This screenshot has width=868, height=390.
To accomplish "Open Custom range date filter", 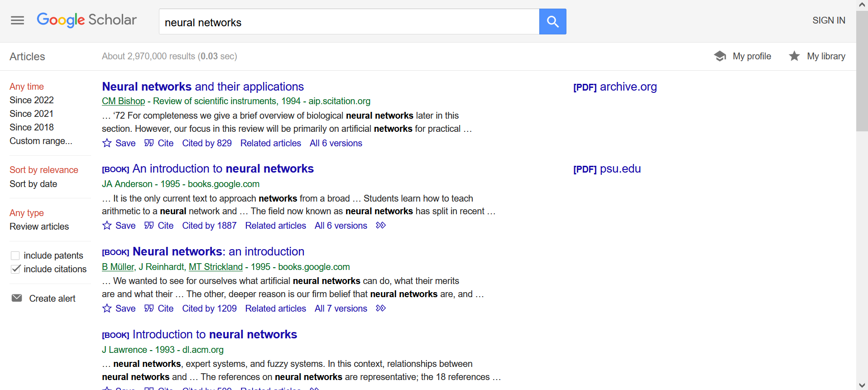I will pyautogui.click(x=41, y=141).
